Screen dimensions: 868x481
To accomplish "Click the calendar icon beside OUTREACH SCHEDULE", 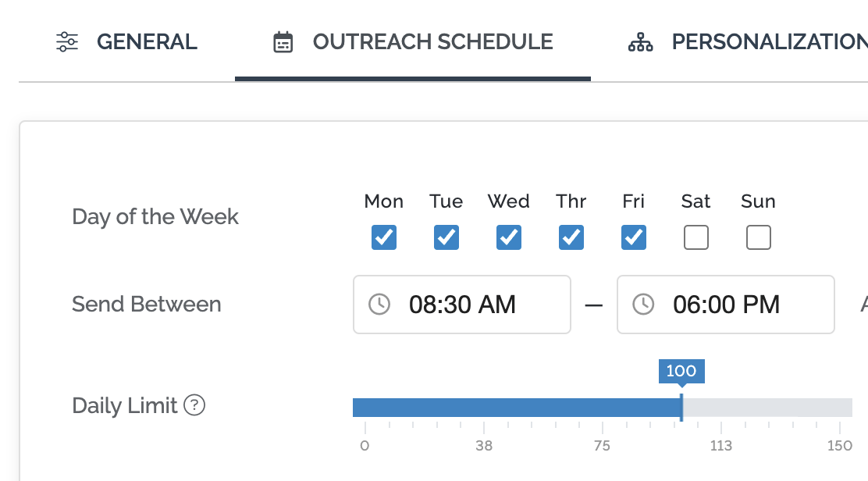I will [x=282, y=41].
